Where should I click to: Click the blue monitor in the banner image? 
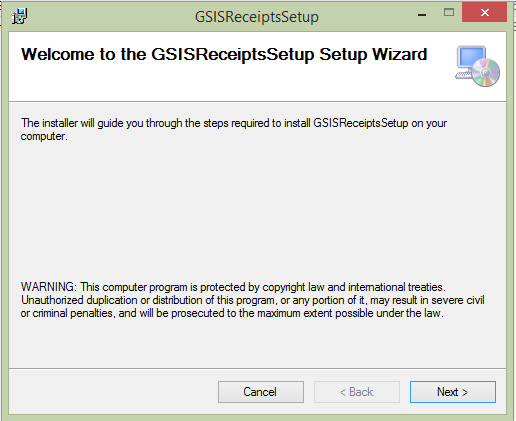(471, 56)
